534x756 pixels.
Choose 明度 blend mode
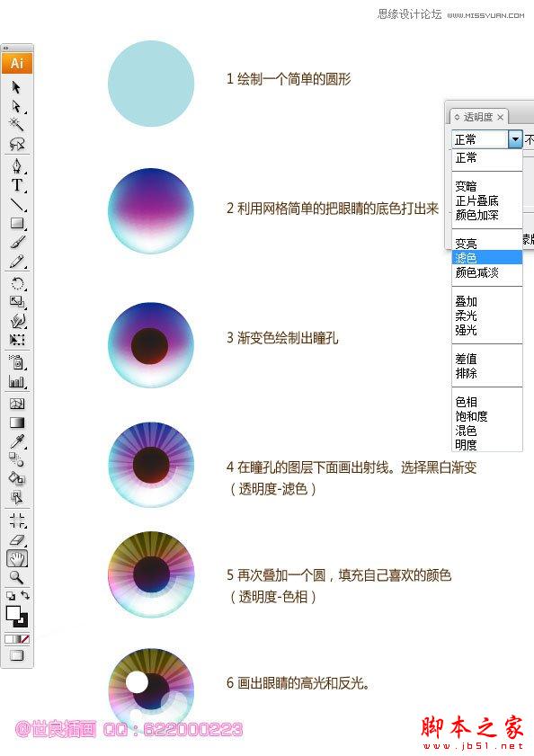487,445
